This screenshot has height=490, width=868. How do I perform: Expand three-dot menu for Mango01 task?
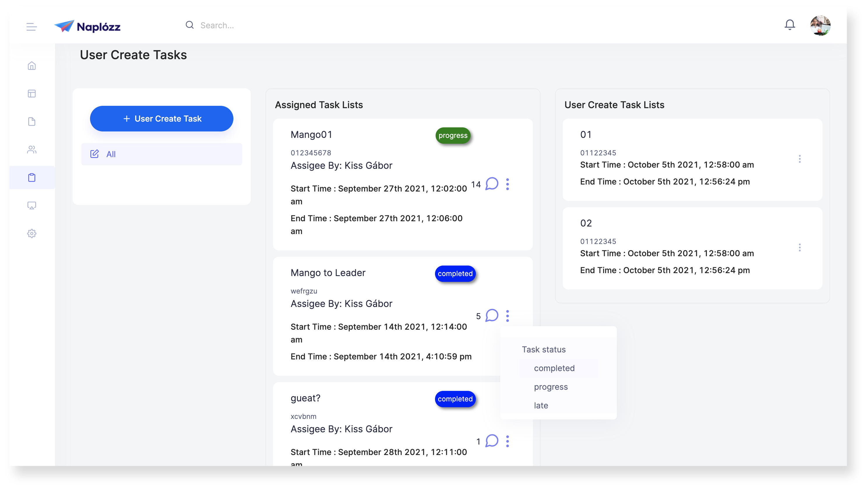click(x=508, y=184)
